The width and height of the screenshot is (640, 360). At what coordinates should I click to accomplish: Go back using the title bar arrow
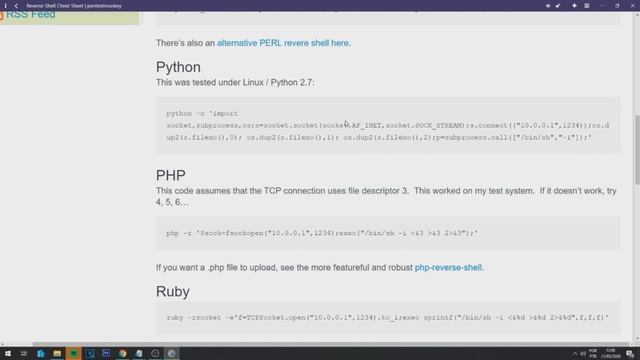pyautogui.click(x=16, y=6)
